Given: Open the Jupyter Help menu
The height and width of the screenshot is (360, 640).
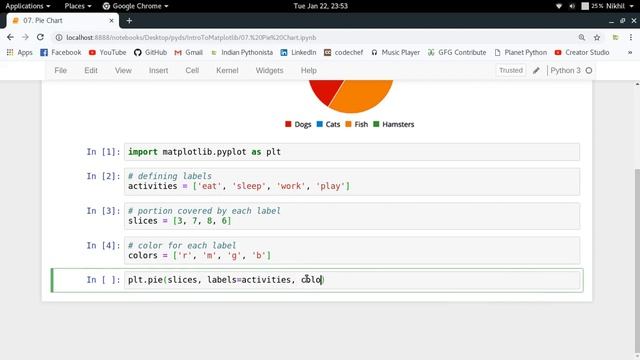Looking at the screenshot, I should tap(309, 70).
